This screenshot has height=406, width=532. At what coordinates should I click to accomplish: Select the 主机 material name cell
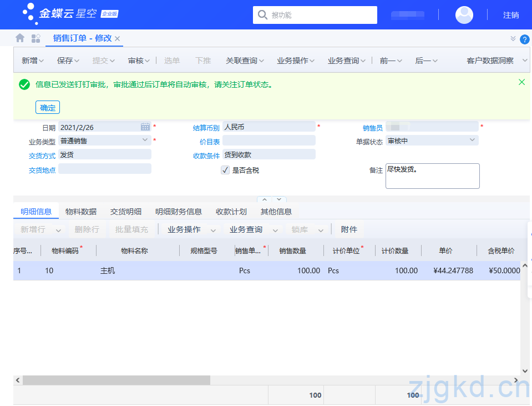(x=138, y=270)
